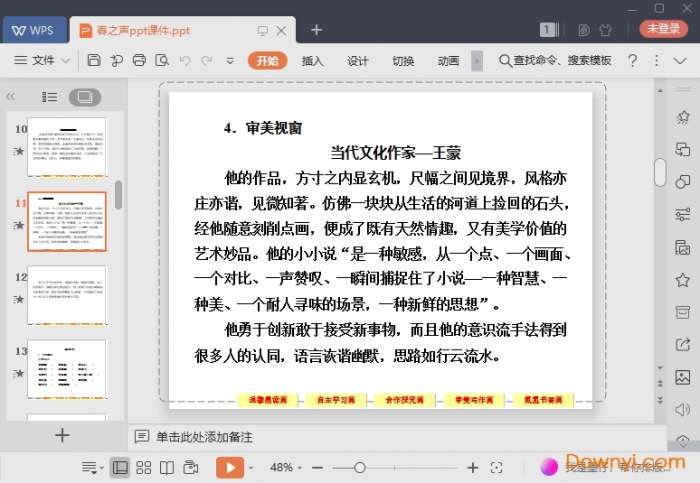Expand the 文件 menu arrow
Viewport: 700px width, 483px height.
coord(65,60)
